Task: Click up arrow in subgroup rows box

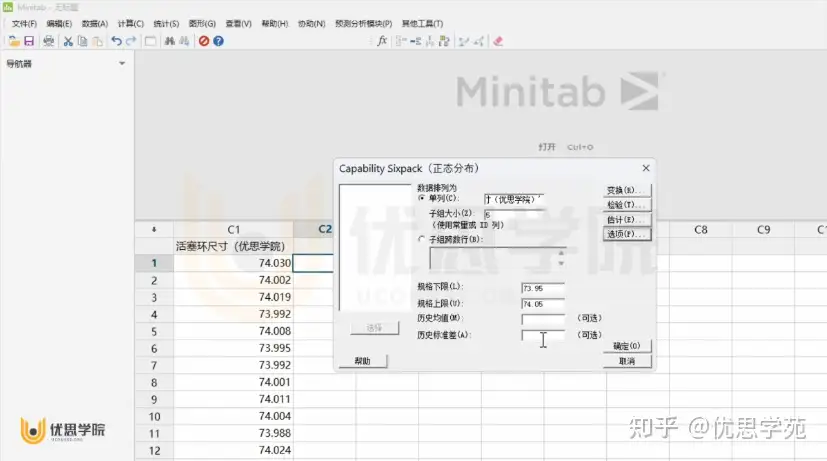Action: (x=561, y=253)
